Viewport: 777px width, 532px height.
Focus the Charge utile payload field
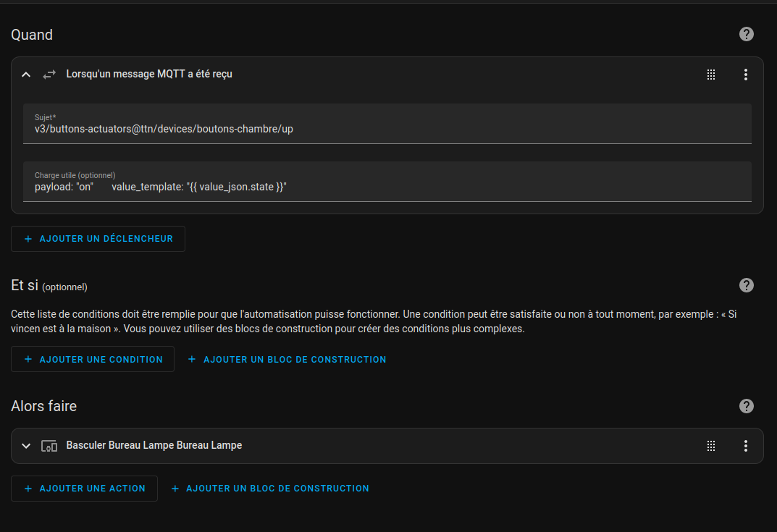[387, 182]
